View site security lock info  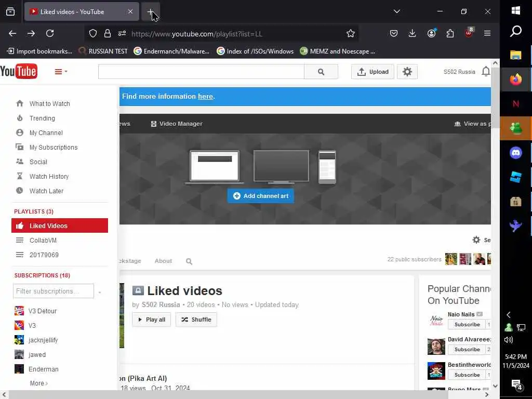point(108,33)
